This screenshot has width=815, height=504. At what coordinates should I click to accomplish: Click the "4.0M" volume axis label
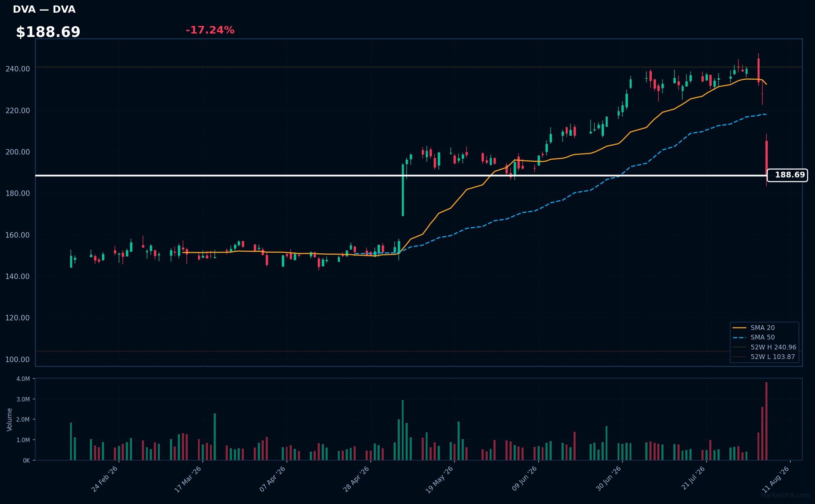point(23,379)
